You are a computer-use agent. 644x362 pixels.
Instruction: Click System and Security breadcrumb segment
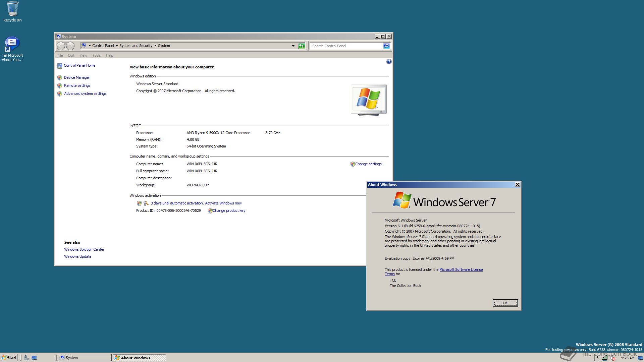click(x=136, y=46)
